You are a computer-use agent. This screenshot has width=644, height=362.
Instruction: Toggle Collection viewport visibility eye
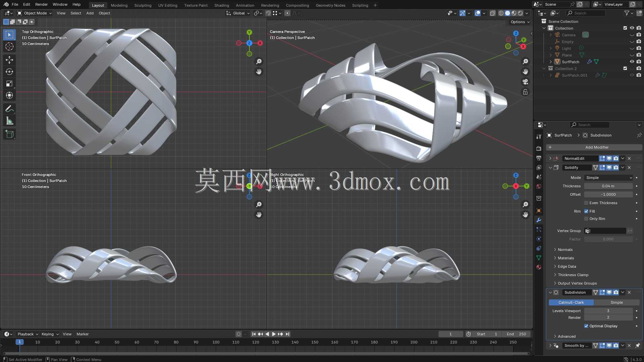tap(632, 28)
